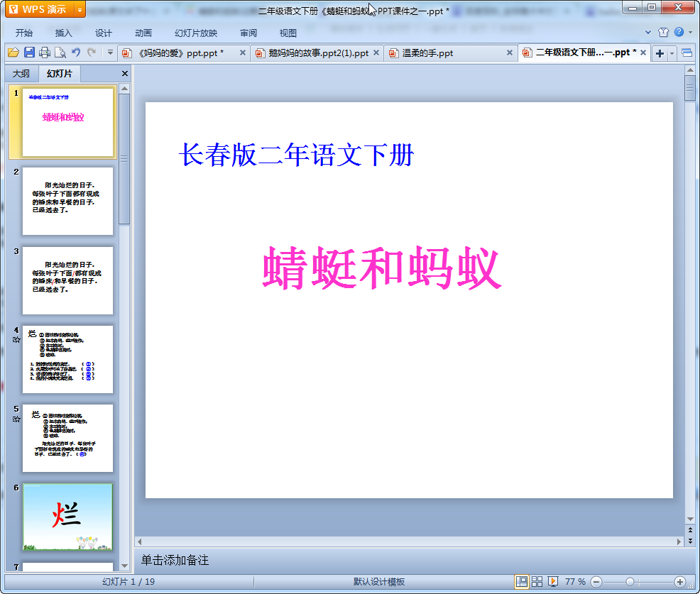Open the 幻灯片放映 menu tab
The height and width of the screenshot is (594, 700).
pyautogui.click(x=196, y=33)
